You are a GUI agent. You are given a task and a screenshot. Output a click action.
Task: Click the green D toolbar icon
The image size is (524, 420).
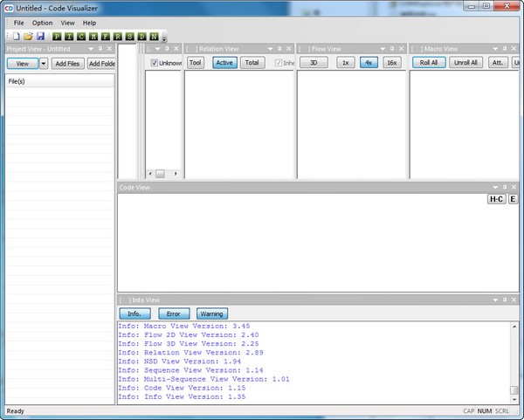coord(141,36)
